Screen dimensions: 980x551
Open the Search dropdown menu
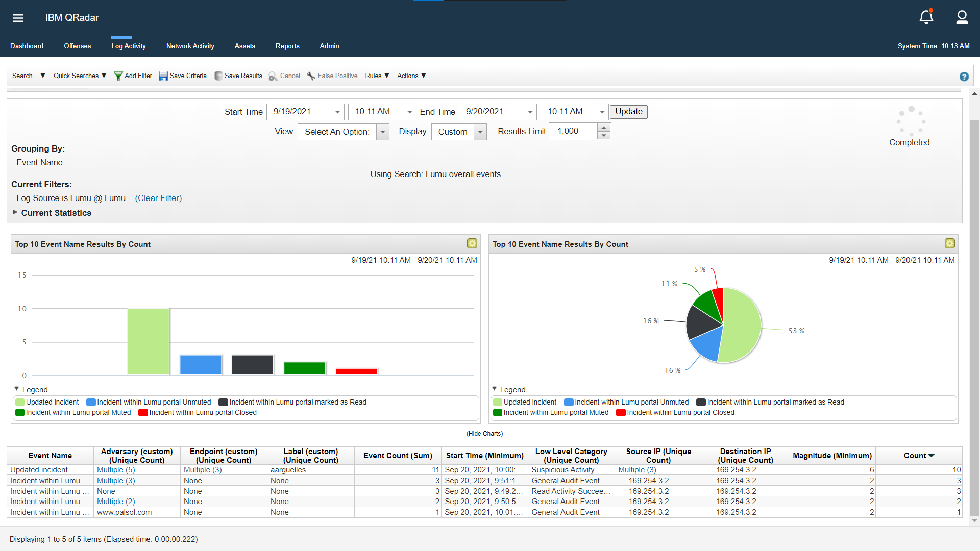pos(29,76)
